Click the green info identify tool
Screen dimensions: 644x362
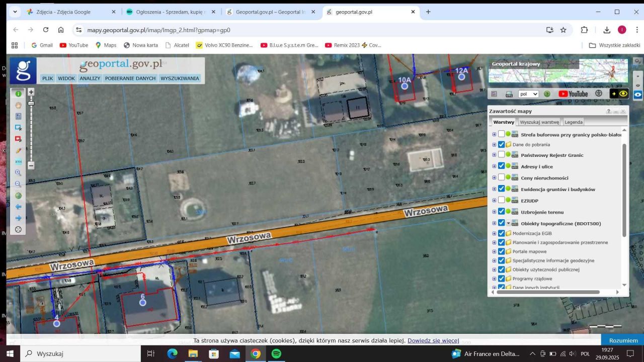(19, 94)
